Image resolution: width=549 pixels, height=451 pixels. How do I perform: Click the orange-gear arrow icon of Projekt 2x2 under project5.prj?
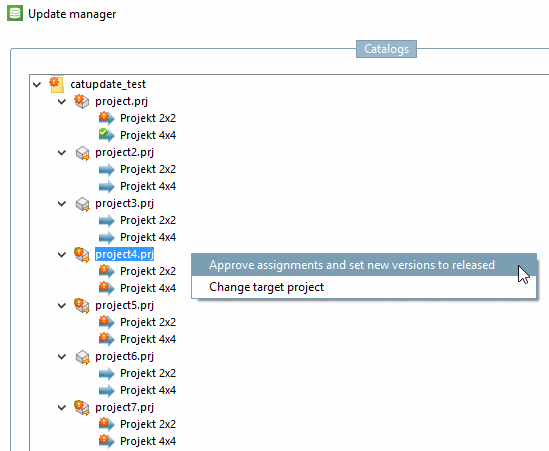pos(106,322)
